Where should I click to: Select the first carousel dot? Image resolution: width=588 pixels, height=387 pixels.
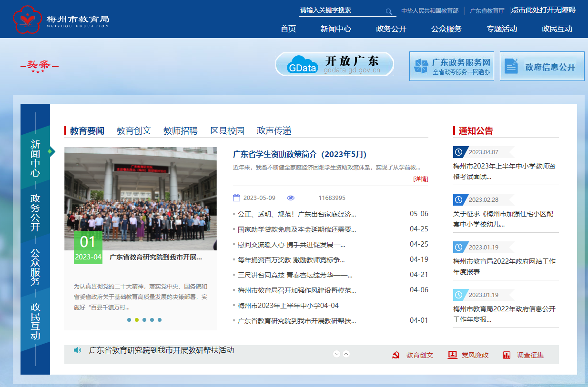[x=129, y=320]
